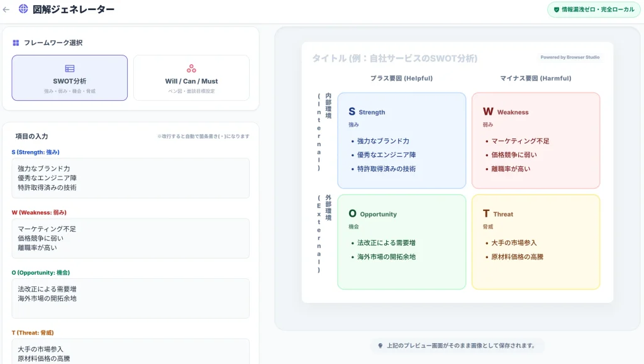Click the Powered by Browser Studio text
This screenshot has width=644, height=364.
point(570,57)
